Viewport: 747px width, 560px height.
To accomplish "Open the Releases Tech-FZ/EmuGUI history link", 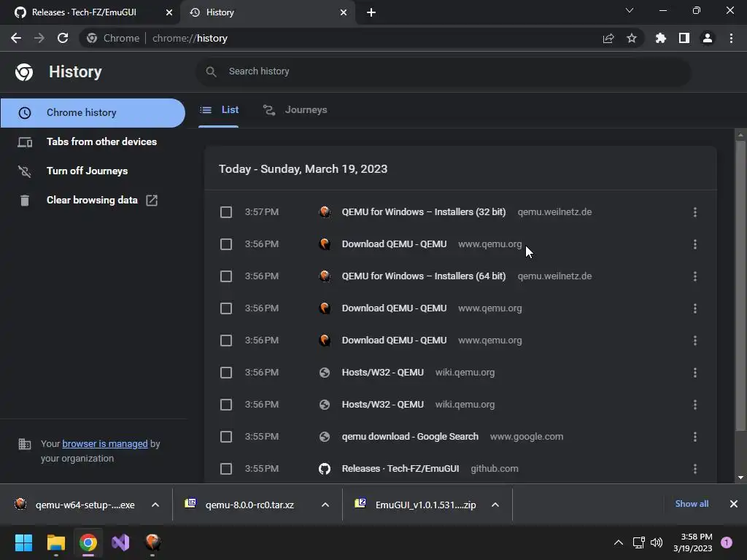I will click(400, 469).
